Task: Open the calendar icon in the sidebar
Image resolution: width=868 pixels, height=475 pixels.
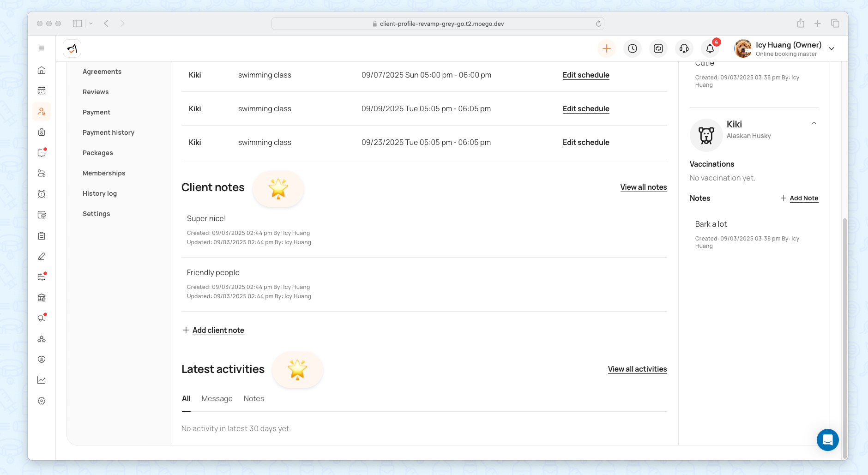Action: (42, 90)
